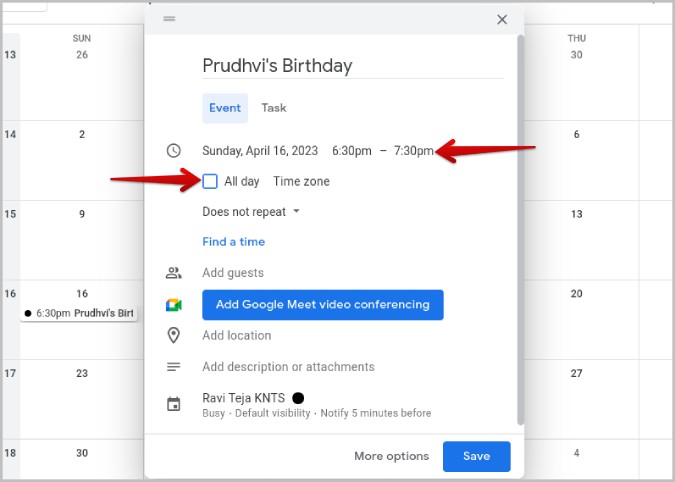The height and width of the screenshot is (482, 675).
Task: Click the calendar icon beside Ravi Teja KNTS
Action: pos(173,405)
